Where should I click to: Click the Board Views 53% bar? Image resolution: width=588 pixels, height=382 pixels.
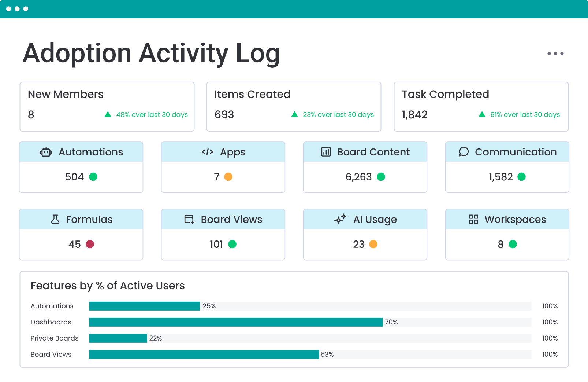coord(204,355)
